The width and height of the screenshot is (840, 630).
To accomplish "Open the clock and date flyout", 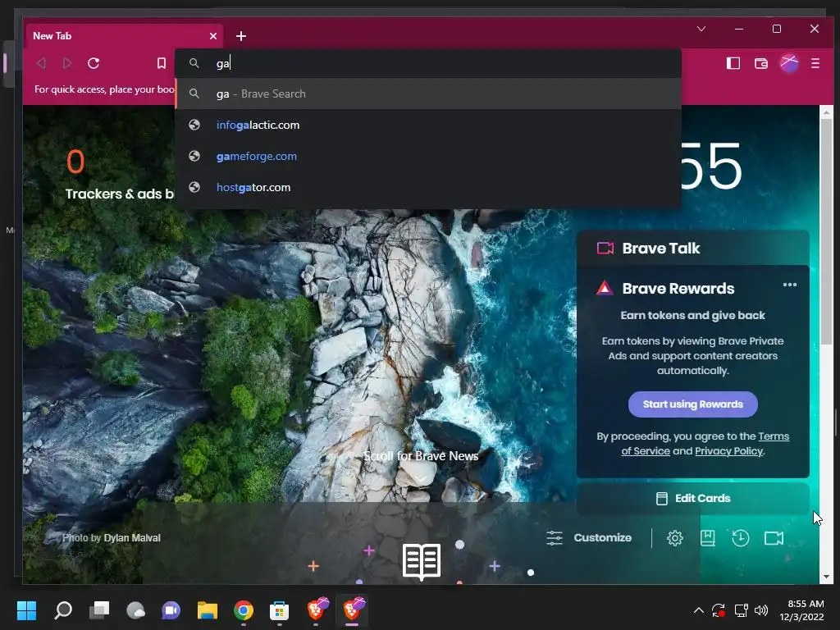I will pos(802,610).
